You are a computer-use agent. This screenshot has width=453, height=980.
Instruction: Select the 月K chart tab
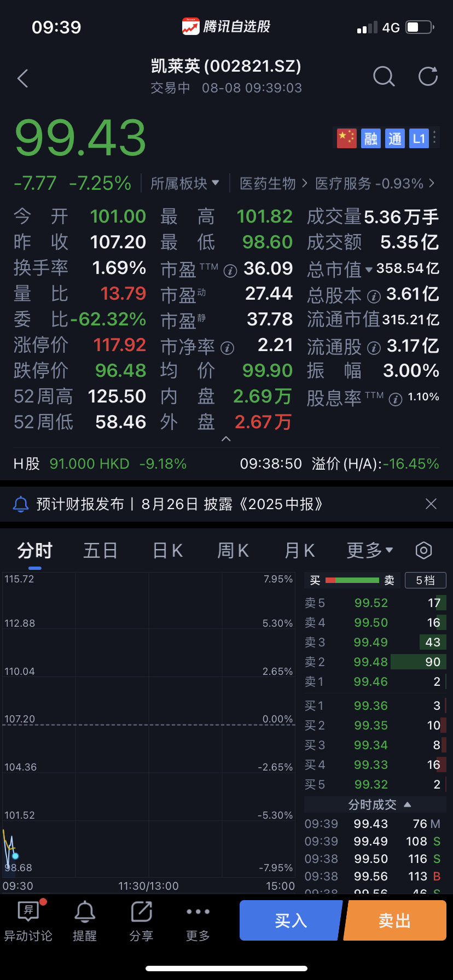click(300, 550)
